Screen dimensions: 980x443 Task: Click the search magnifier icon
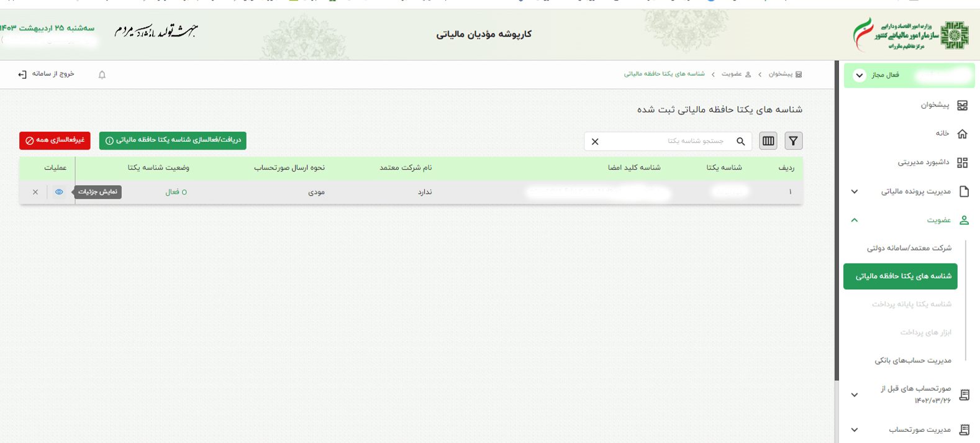(x=740, y=141)
